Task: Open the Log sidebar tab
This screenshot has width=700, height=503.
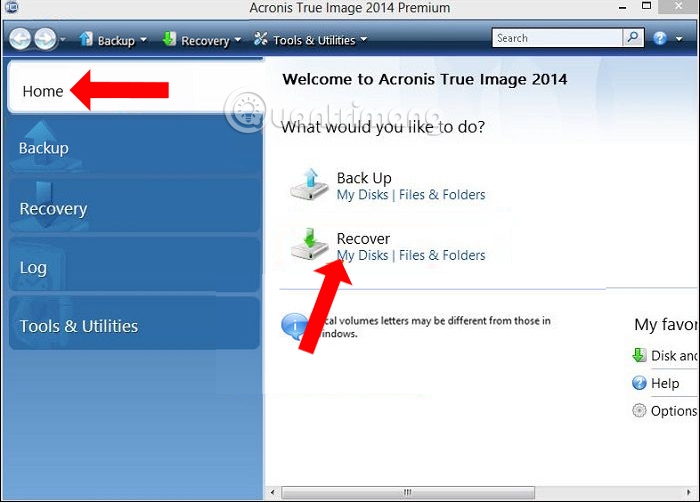Action: pos(134,265)
